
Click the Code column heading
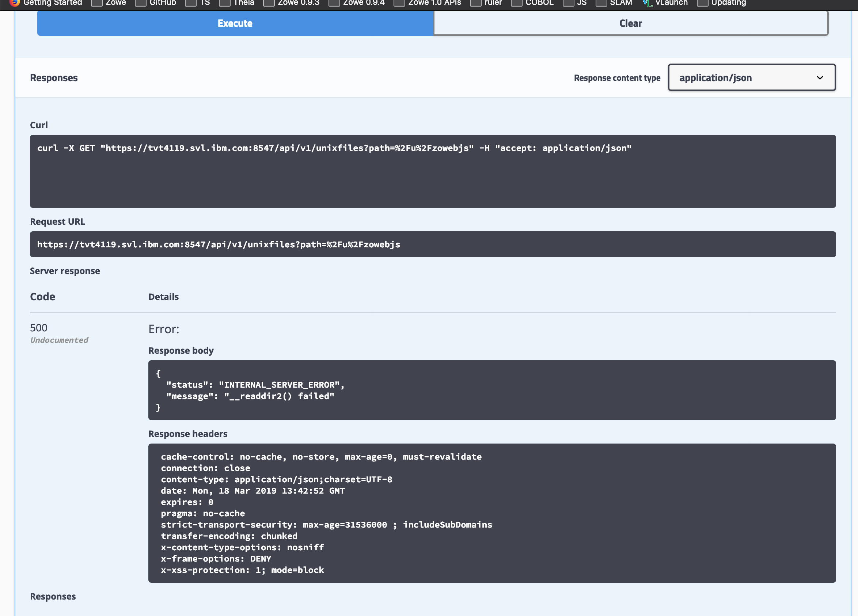[x=42, y=297]
